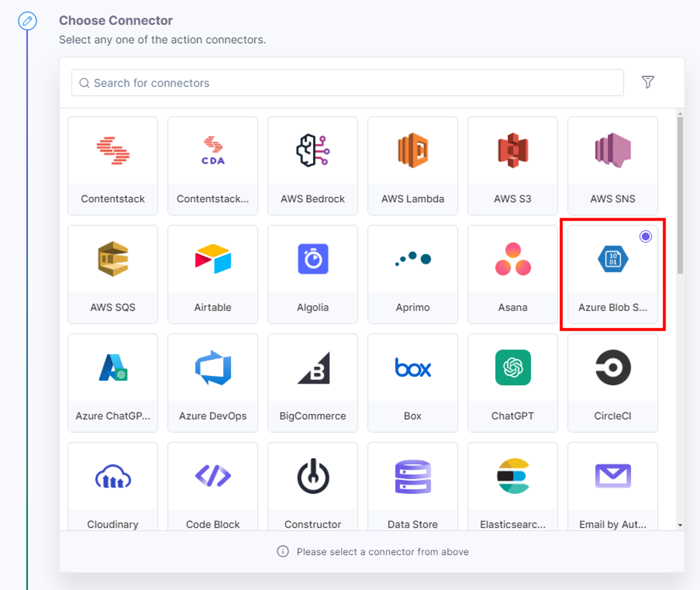700x590 pixels.
Task: Click the "Code Block" label
Action: coord(213,524)
